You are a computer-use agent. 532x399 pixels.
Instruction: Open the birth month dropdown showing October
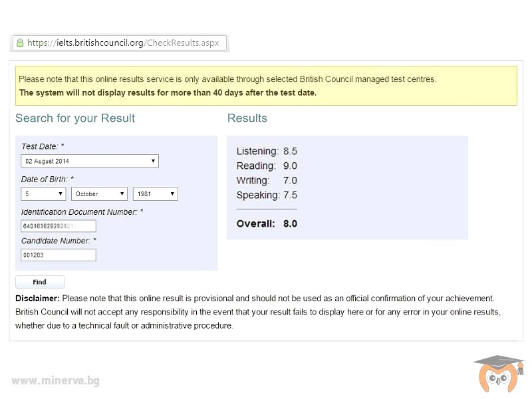(x=99, y=194)
